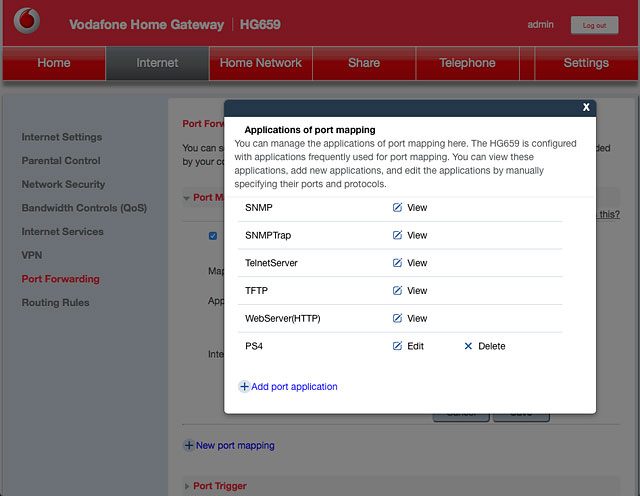Click the Log out button
Screen dimensions: 640x496
click(594, 25)
